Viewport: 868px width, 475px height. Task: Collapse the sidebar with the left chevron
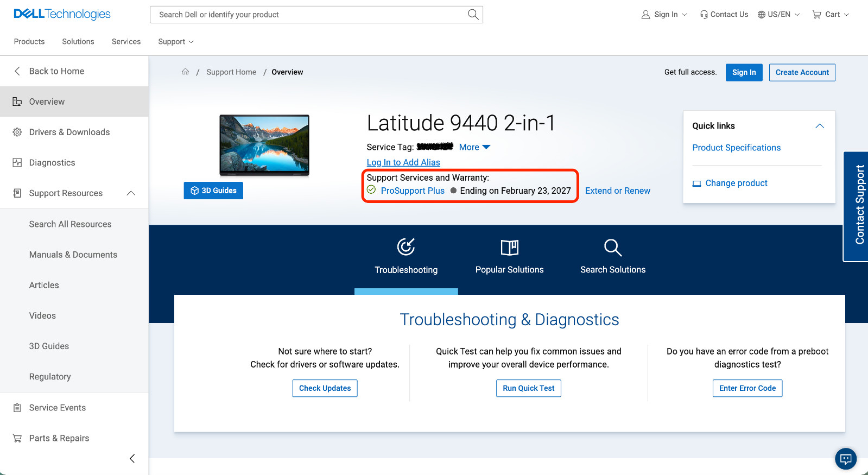(132, 459)
